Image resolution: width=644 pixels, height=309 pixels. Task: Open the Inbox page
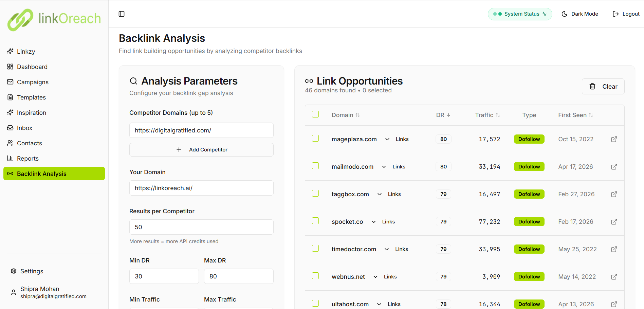(54, 128)
